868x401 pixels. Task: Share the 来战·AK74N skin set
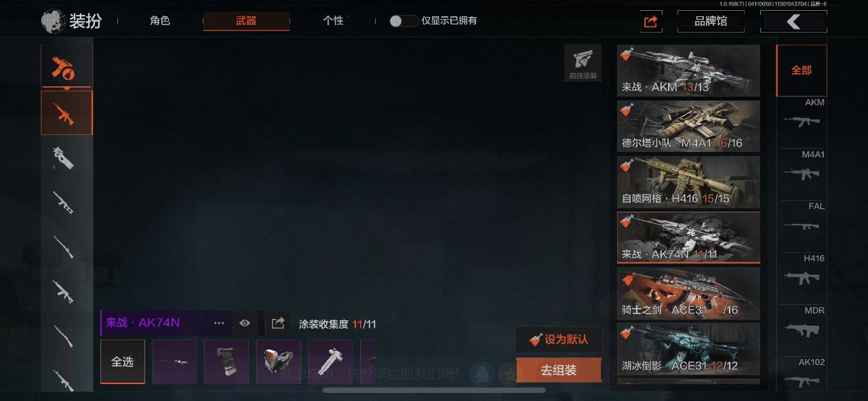pos(278,324)
